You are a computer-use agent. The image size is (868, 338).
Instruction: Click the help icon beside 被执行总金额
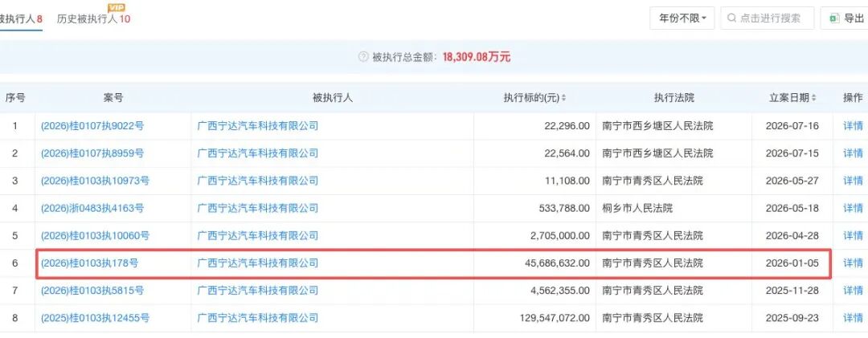coord(363,57)
